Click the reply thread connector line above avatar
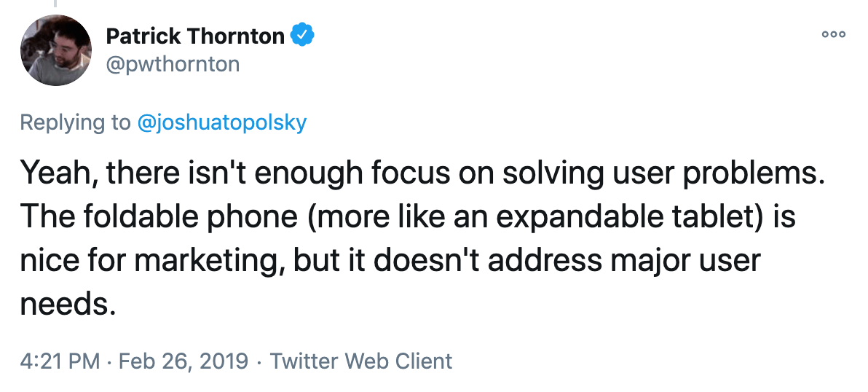This screenshot has width=868, height=392. point(55,4)
